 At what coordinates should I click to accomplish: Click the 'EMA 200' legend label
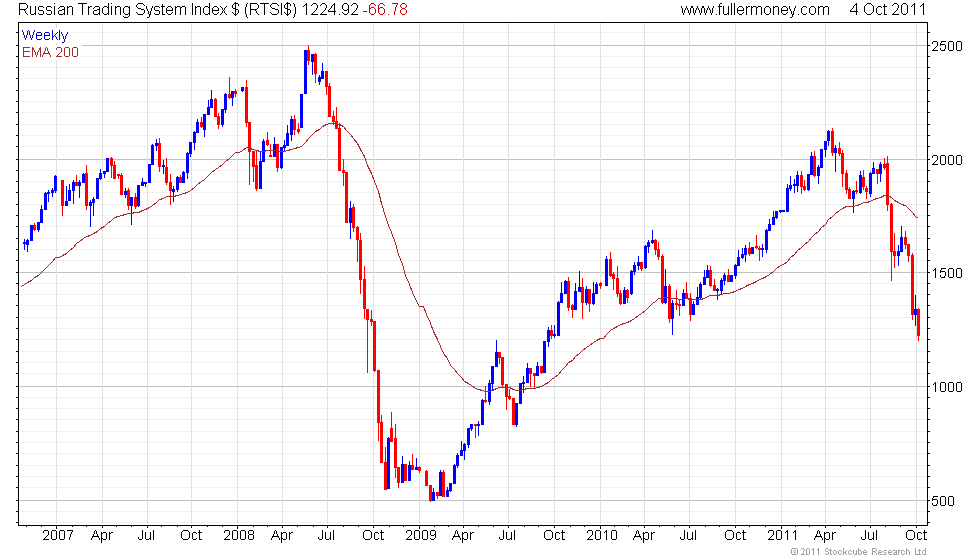[x=51, y=52]
